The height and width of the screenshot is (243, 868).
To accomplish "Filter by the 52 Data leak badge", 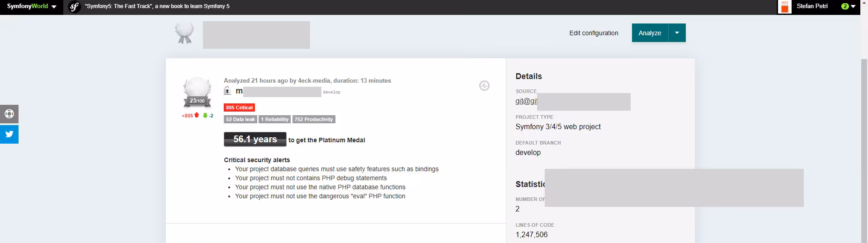I will (x=241, y=119).
